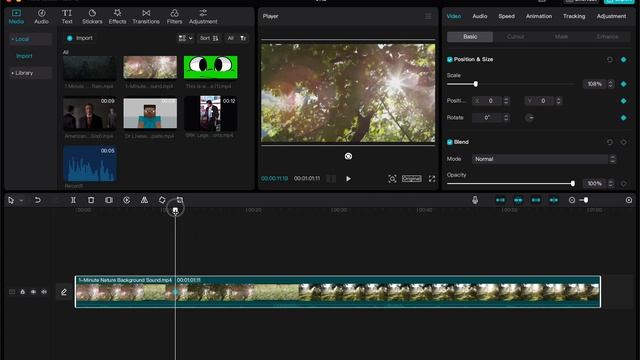The height and width of the screenshot is (360, 640).
Task: Open player fullscreen view
Action: point(432,179)
